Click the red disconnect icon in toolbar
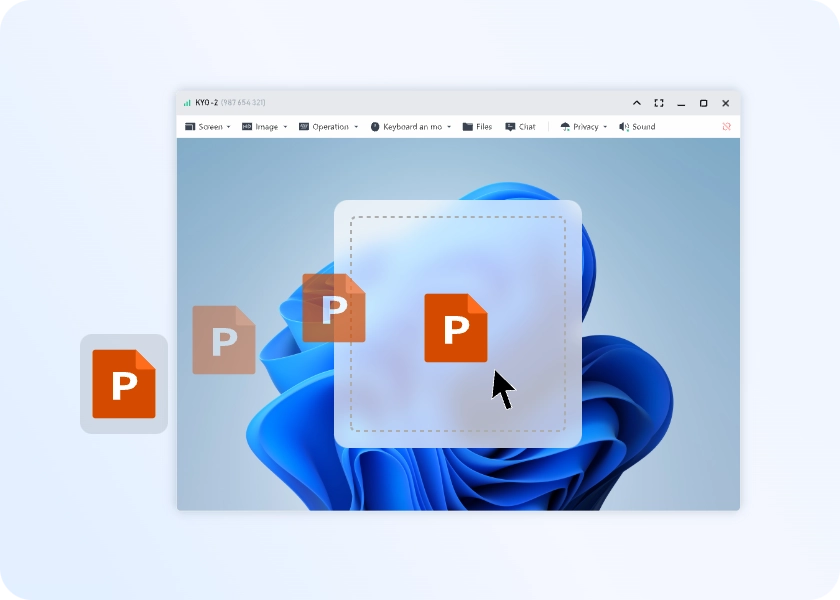The image size is (840, 600). [726, 127]
